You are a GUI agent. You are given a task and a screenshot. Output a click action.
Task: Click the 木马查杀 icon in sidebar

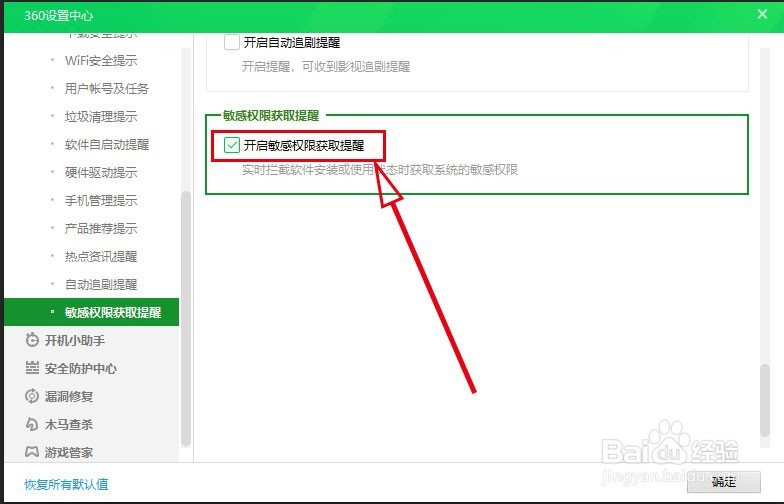pos(32,424)
